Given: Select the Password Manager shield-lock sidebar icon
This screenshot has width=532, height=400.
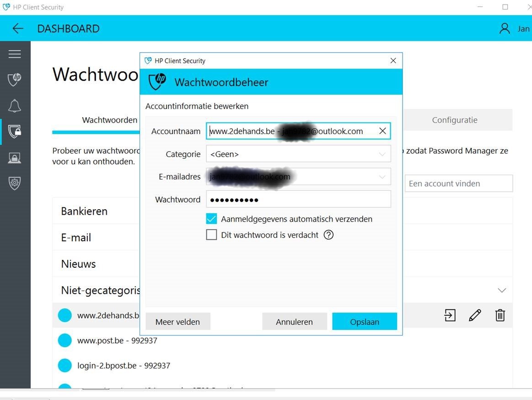Looking at the screenshot, I should tap(15, 131).
